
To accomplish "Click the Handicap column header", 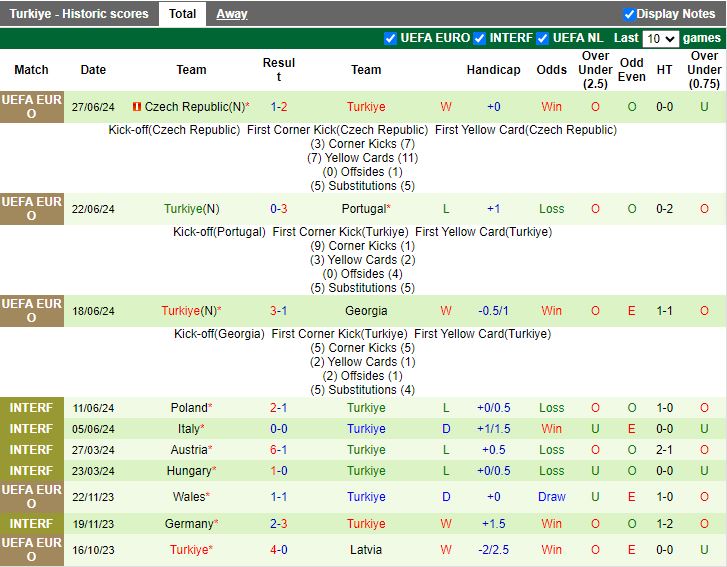I will tap(493, 70).
